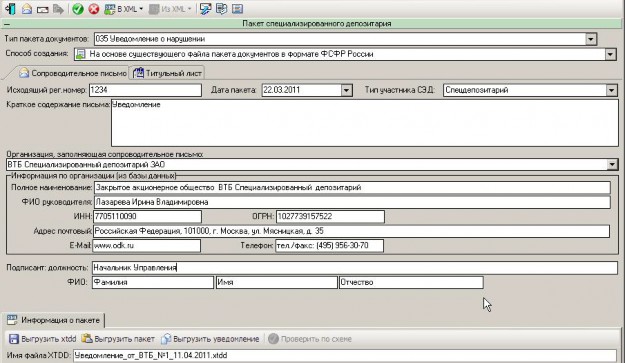Click the 'Способ создания' combo box text
Image resolution: width=625 pixels, height=363 pixels.
(231, 54)
